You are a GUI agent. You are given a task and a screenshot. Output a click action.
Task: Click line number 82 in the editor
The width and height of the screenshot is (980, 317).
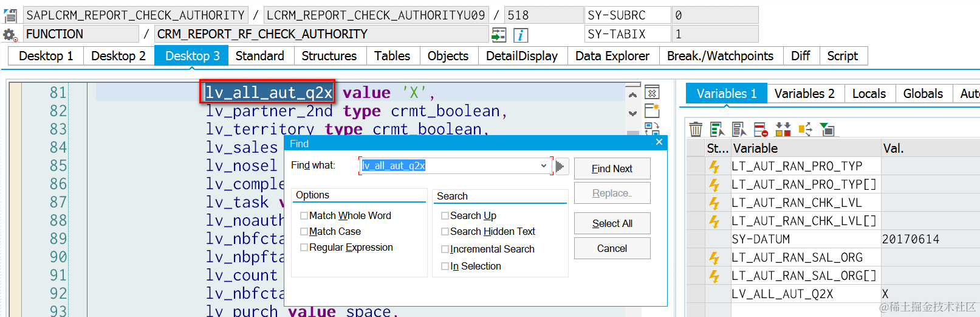click(58, 111)
